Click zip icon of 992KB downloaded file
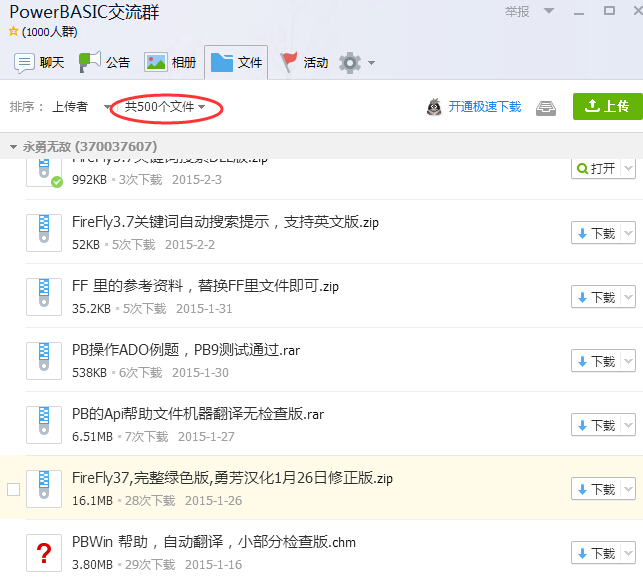 pos(44,172)
